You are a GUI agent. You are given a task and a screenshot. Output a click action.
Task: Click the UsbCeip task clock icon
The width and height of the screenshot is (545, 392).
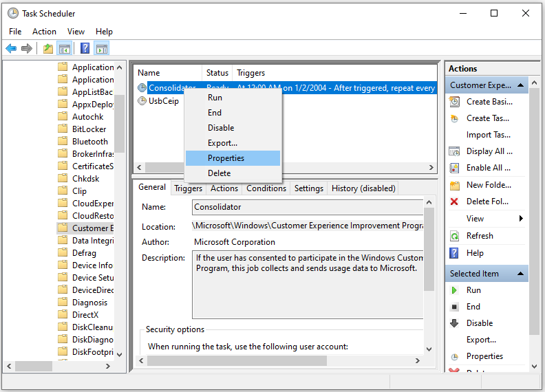click(142, 101)
